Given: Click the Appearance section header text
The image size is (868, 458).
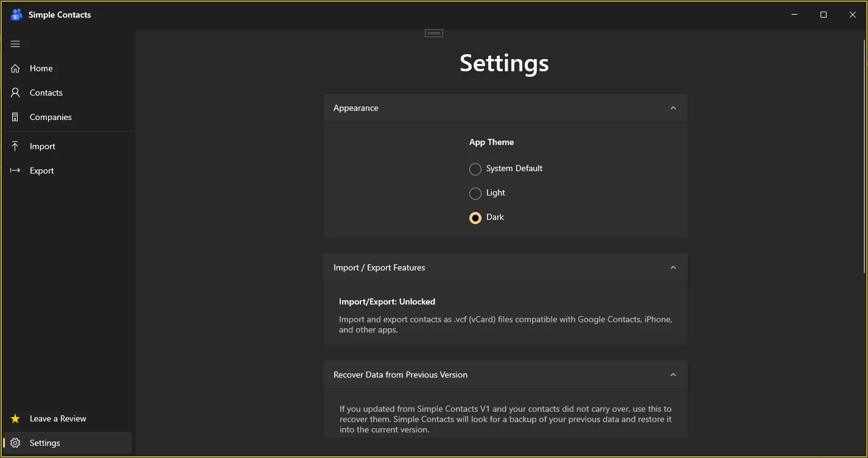Looking at the screenshot, I should click(x=356, y=108).
